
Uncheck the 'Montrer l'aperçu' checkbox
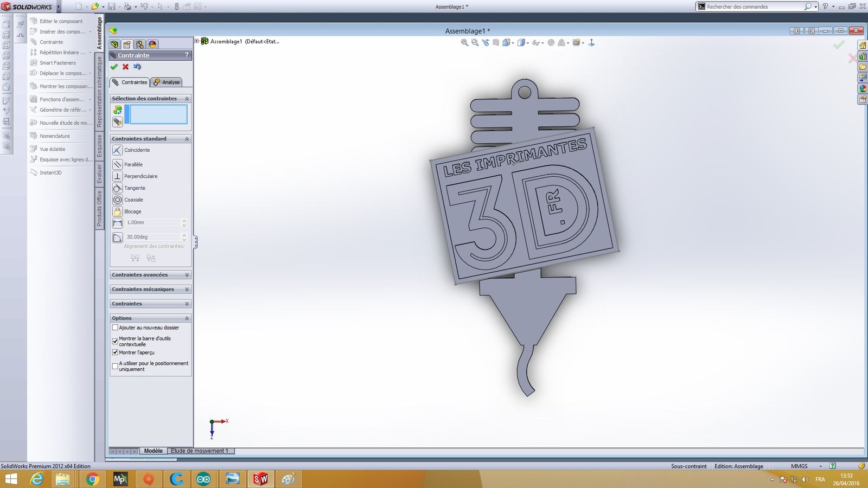point(115,352)
